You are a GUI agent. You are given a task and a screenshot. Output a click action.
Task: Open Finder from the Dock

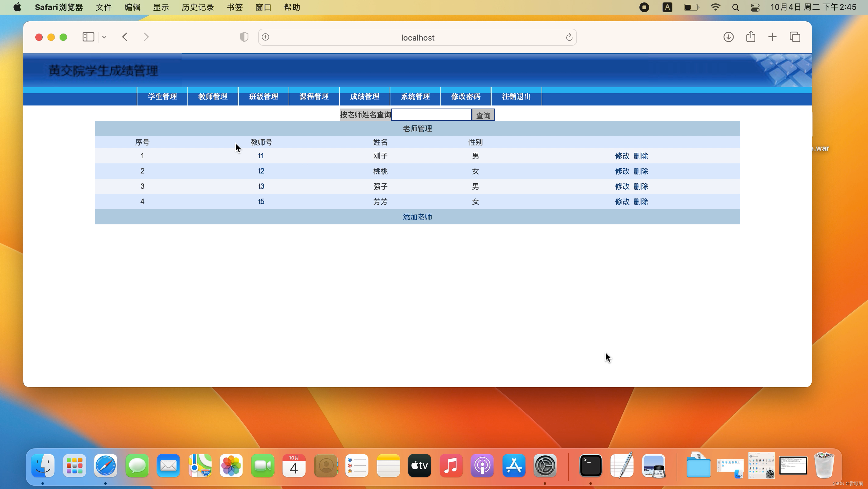point(43,466)
